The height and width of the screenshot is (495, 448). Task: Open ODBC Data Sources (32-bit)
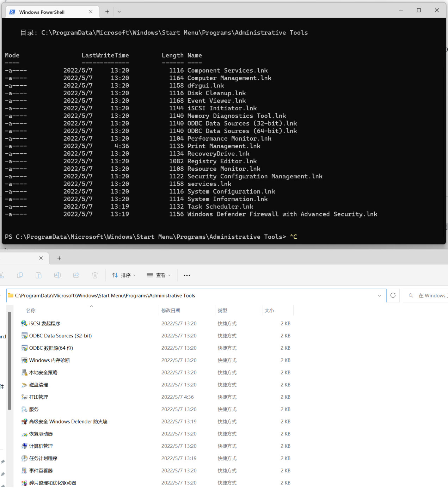coord(60,336)
